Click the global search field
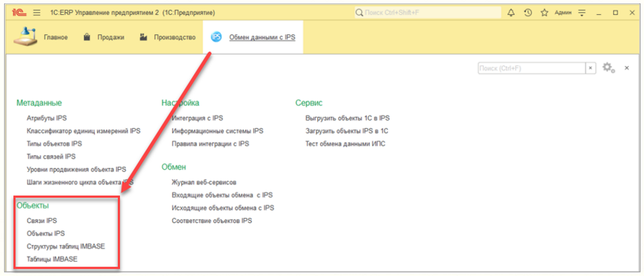Screen dimensions: 644x276 (x=428, y=13)
